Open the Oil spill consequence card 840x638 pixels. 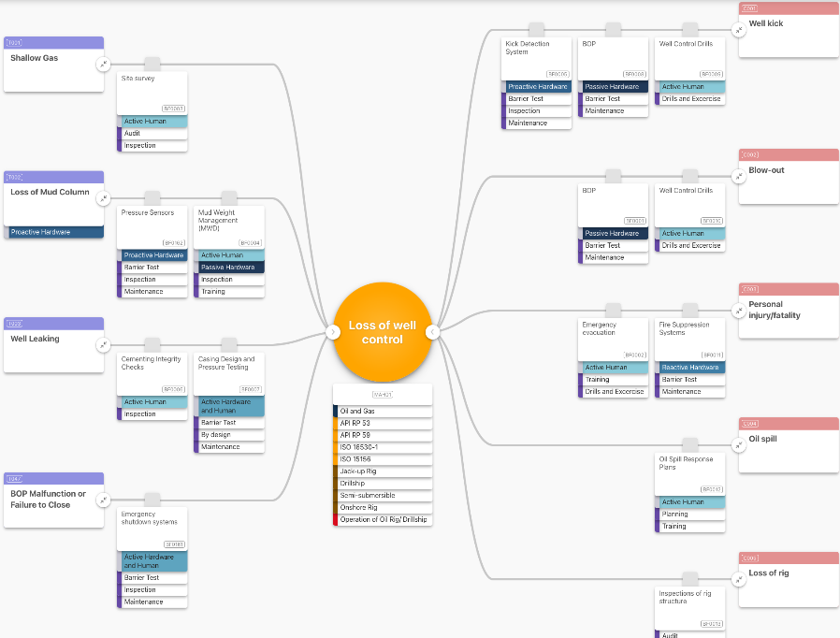tap(789, 445)
